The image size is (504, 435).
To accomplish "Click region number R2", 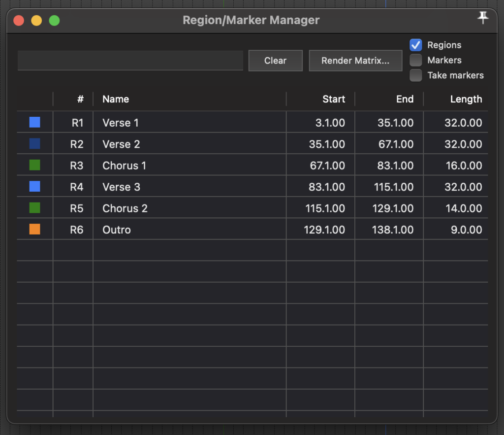I will click(77, 144).
